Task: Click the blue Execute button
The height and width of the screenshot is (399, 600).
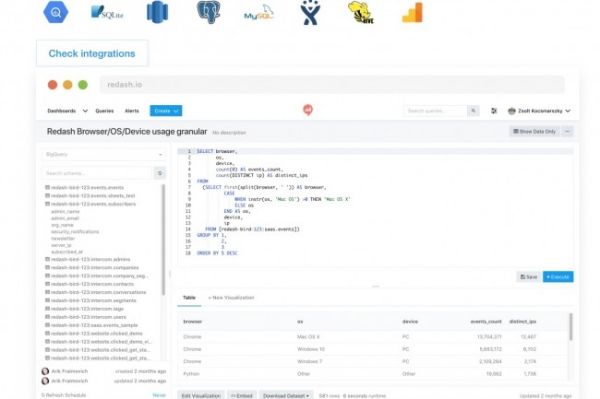Action: [558, 277]
